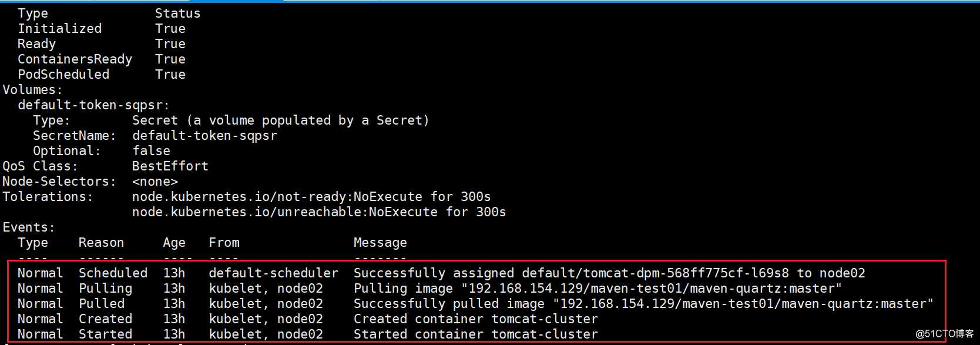The width and height of the screenshot is (980, 345).
Task: Click the Volumes: section heading
Action: 32,90
